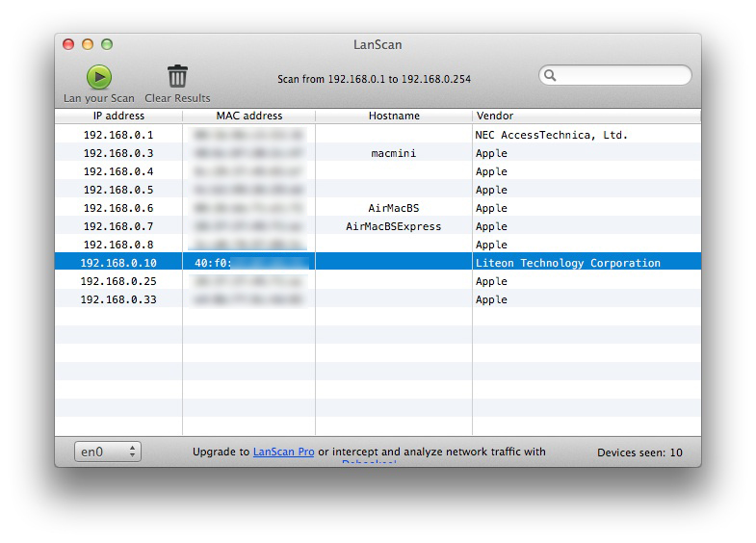This screenshot has height=543, width=756.
Task: Click the AirMacBS hostname cell
Action: 394,208
